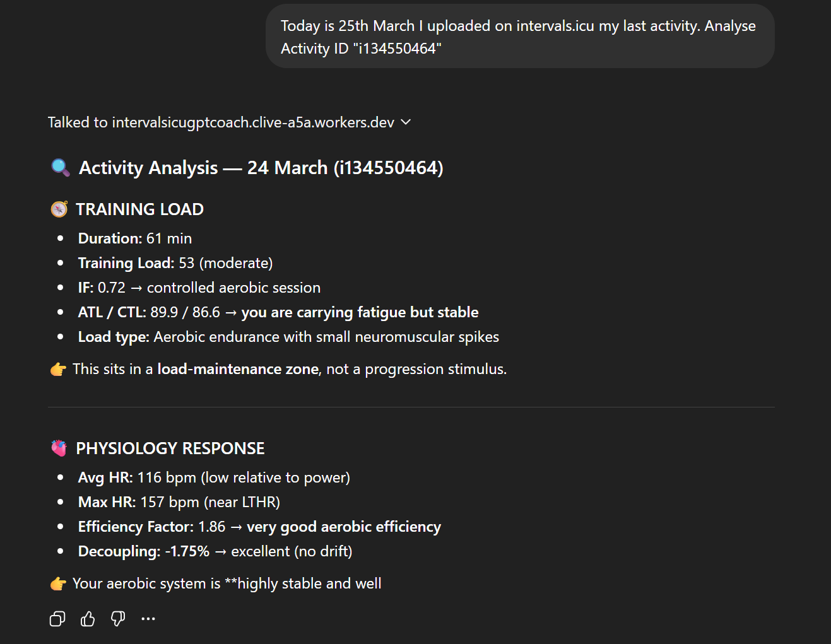The height and width of the screenshot is (644, 831).
Task: Click the 'Decoupling: -1.75%' bullet line
Action: (215, 551)
